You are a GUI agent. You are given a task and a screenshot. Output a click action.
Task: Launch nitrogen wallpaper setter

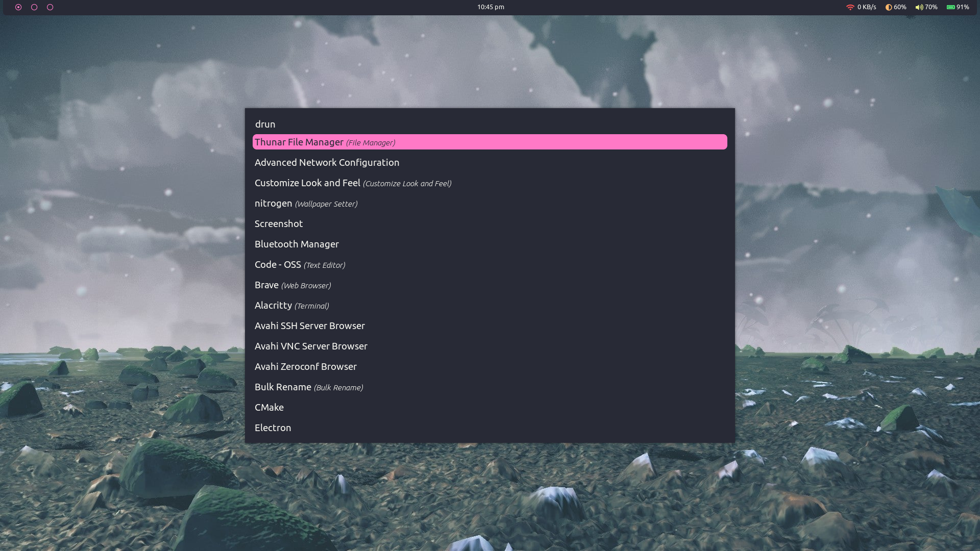click(x=305, y=203)
